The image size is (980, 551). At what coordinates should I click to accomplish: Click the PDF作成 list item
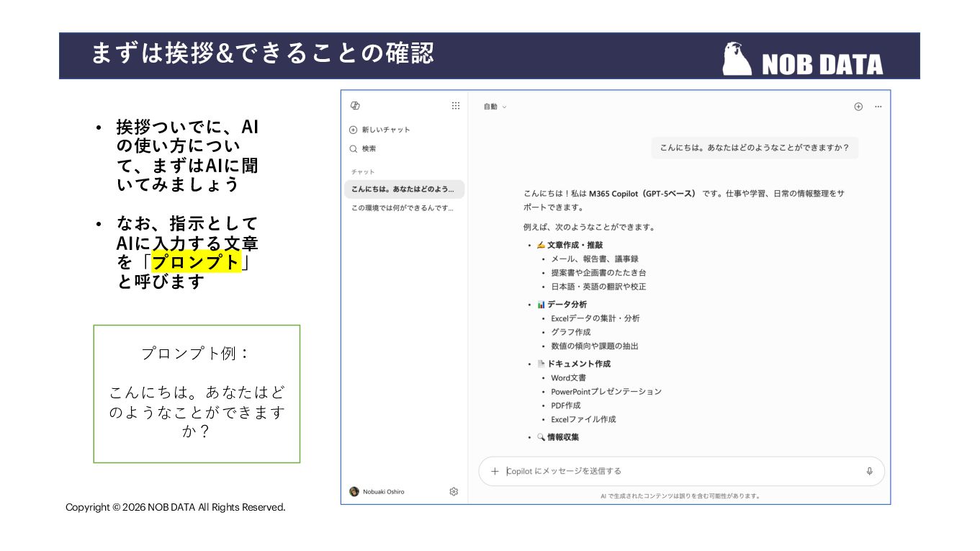point(566,406)
